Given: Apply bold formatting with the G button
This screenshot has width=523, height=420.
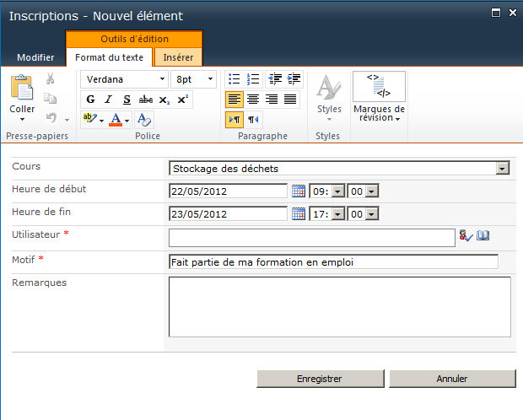Looking at the screenshot, I should click(x=90, y=100).
